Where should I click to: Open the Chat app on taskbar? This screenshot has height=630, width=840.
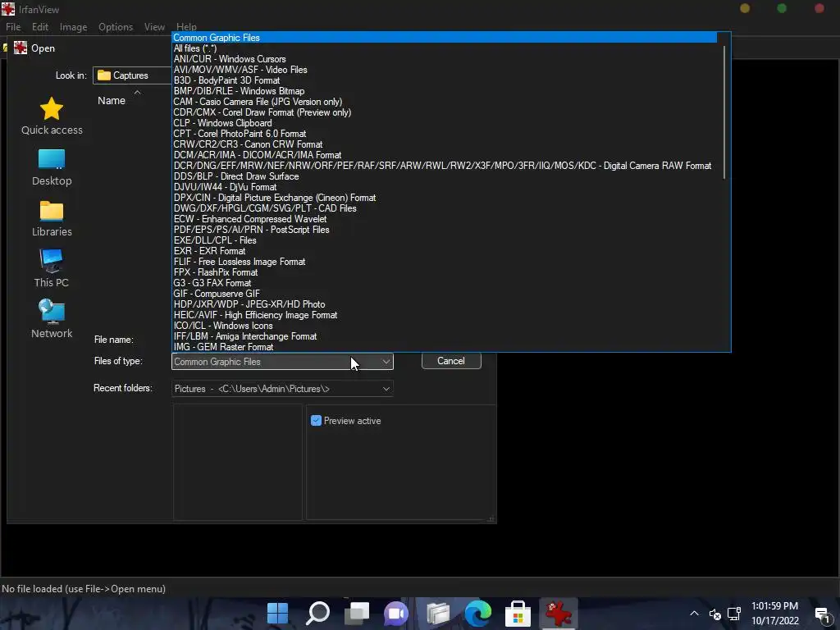396,613
